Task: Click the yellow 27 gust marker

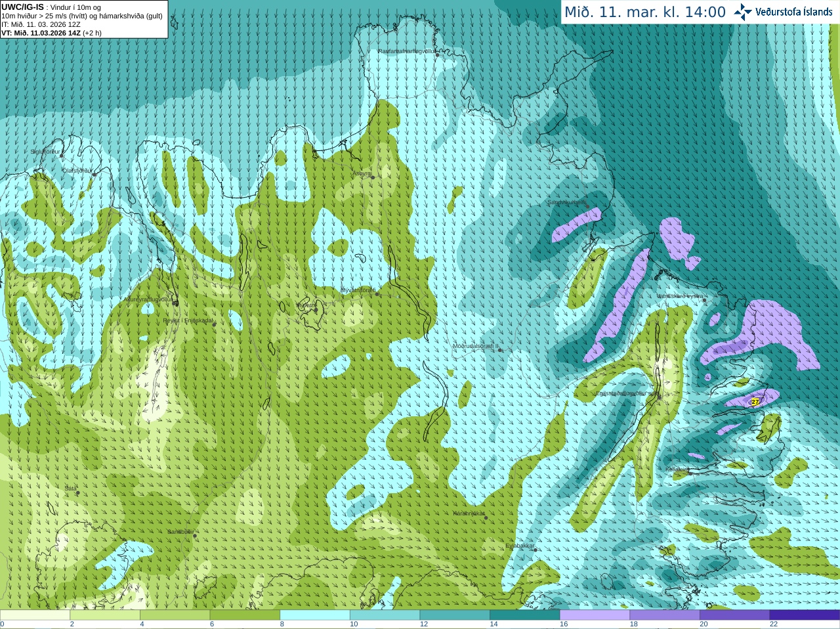Action: click(755, 401)
